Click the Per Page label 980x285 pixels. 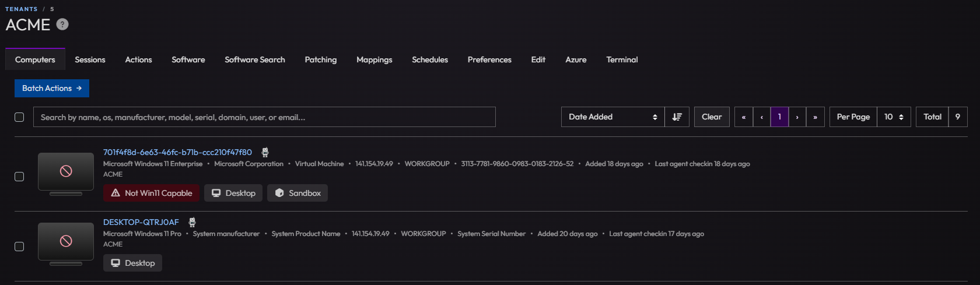point(853,117)
